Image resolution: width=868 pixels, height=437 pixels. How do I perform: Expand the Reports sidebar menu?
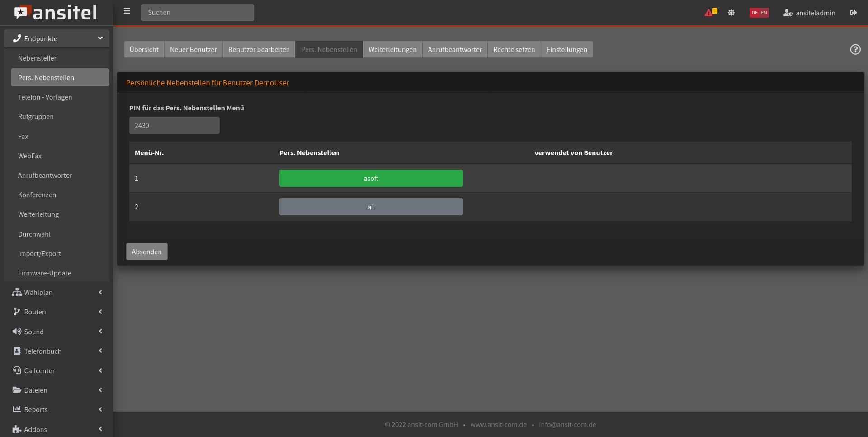click(57, 409)
